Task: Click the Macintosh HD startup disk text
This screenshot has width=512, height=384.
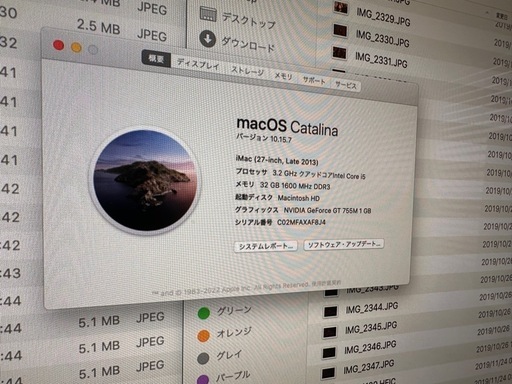Action: [299, 198]
